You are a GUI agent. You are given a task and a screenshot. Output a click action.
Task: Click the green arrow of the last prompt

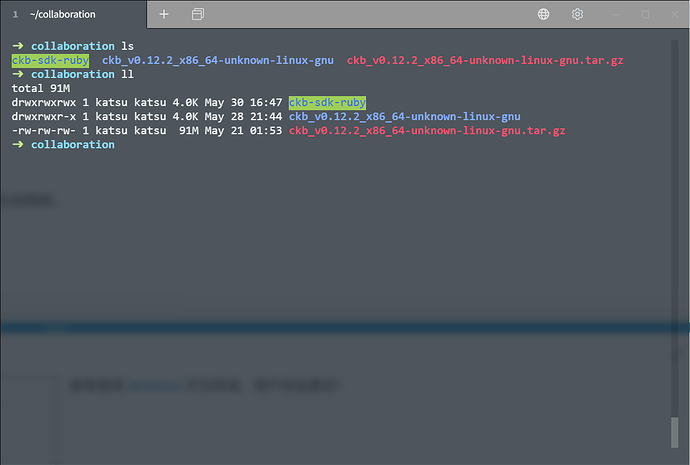tap(18, 144)
